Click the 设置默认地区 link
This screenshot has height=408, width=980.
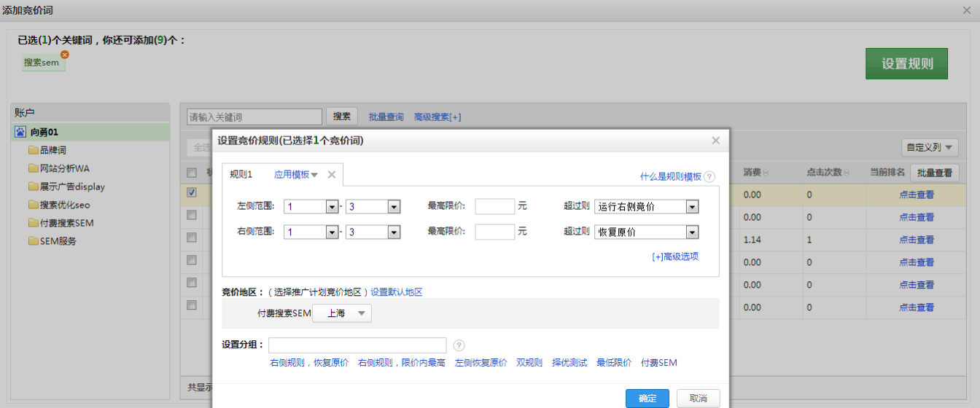(396, 292)
